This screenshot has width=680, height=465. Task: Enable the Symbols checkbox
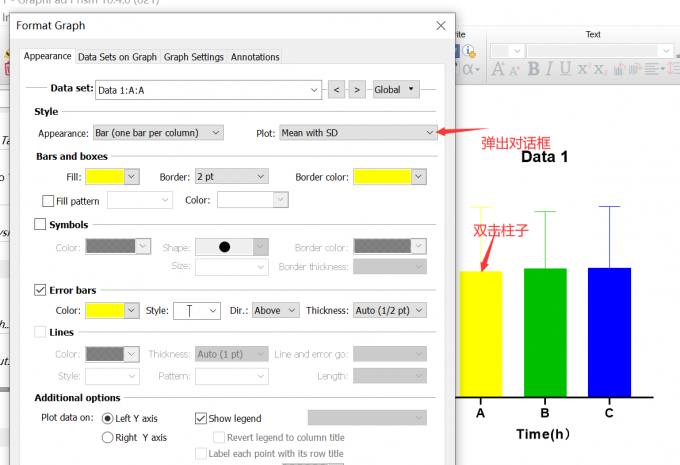point(41,224)
